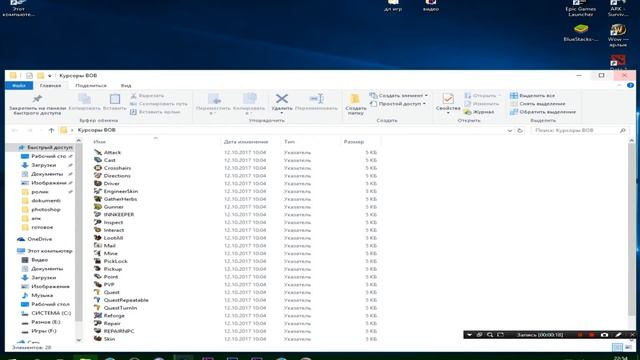Click the refresh button by address bar
This screenshot has height=360, width=640.
tap(520, 131)
